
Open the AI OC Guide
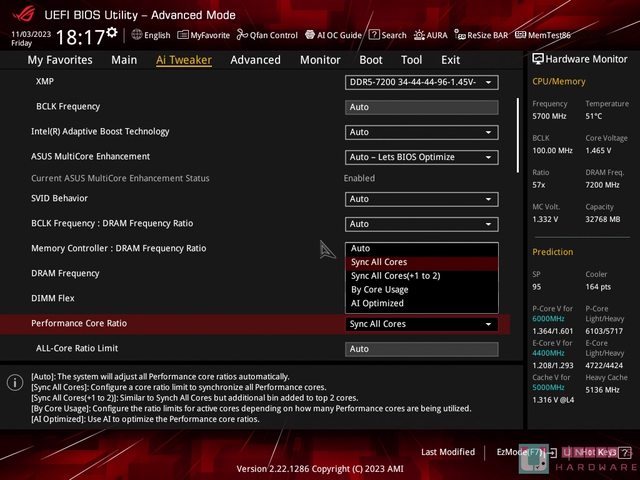(333, 35)
